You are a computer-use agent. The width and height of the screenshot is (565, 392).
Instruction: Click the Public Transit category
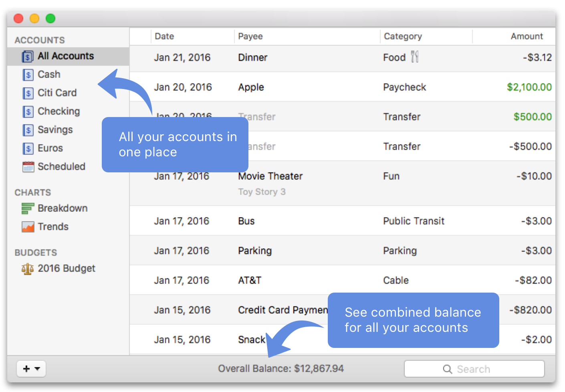pos(414,221)
